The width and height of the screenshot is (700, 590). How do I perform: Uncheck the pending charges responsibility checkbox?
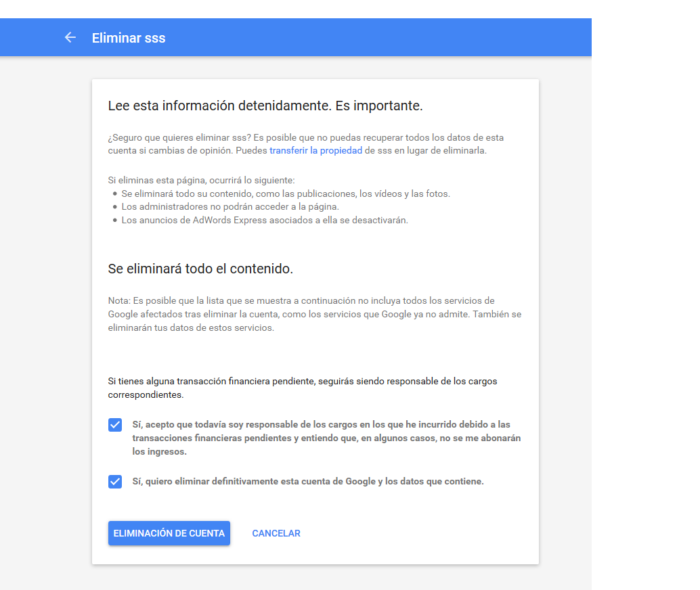(x=114, y=425)
